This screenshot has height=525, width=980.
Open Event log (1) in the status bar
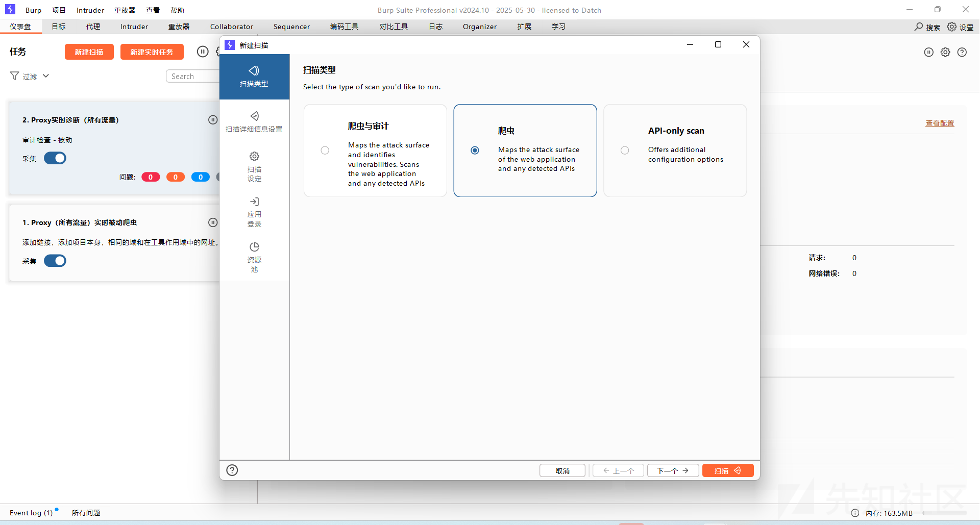click(32, 513)
